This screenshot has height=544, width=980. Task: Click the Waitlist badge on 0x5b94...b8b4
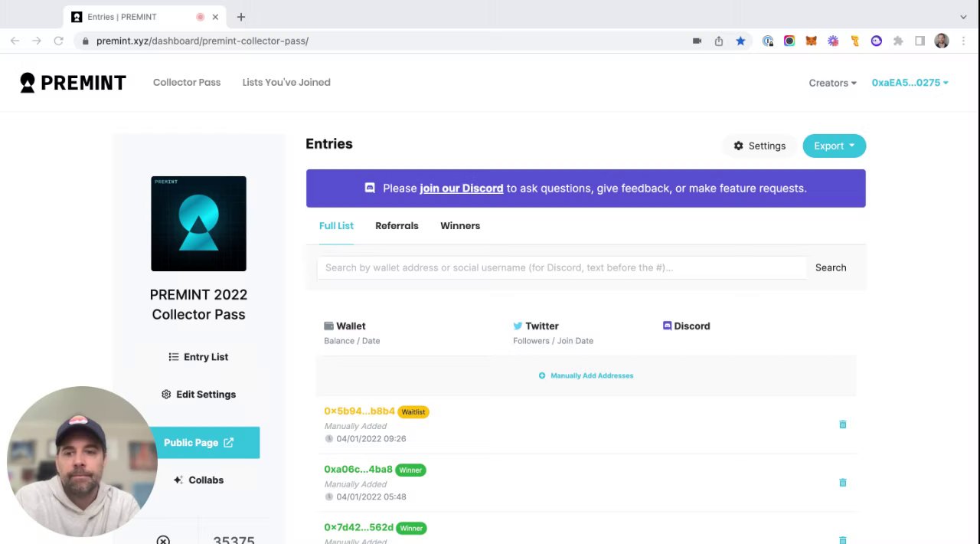click(x=413, y=412)
